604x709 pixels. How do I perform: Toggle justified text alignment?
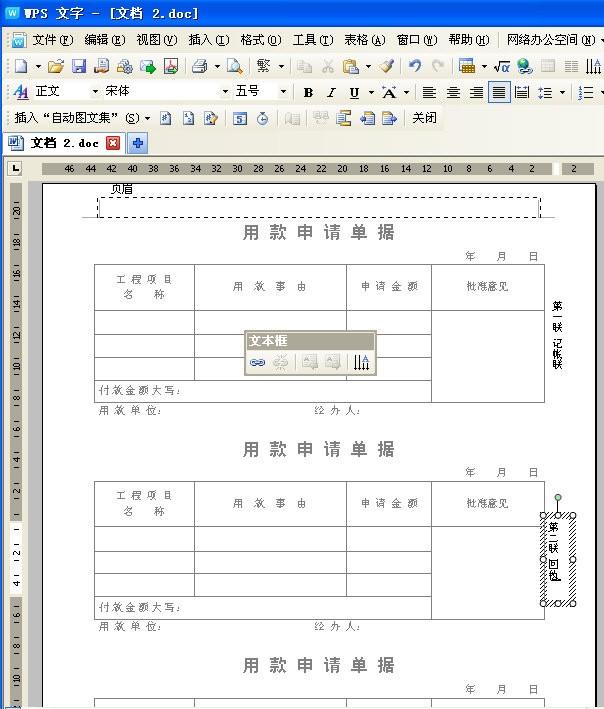[498, 92]
